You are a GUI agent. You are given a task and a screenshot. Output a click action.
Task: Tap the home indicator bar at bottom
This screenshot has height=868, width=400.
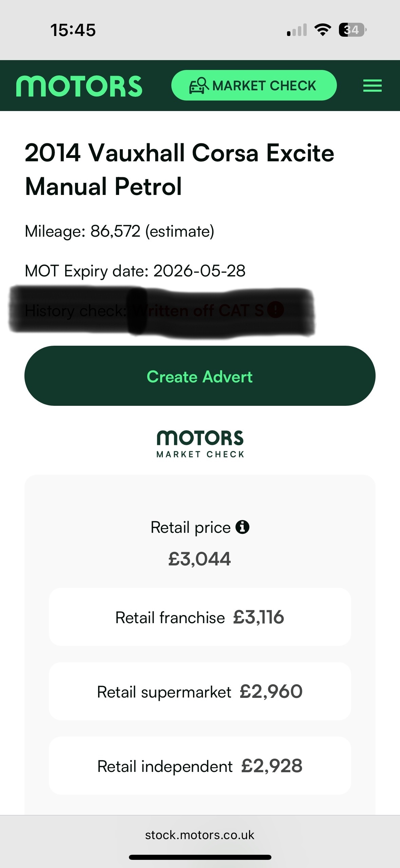(200, 857)
